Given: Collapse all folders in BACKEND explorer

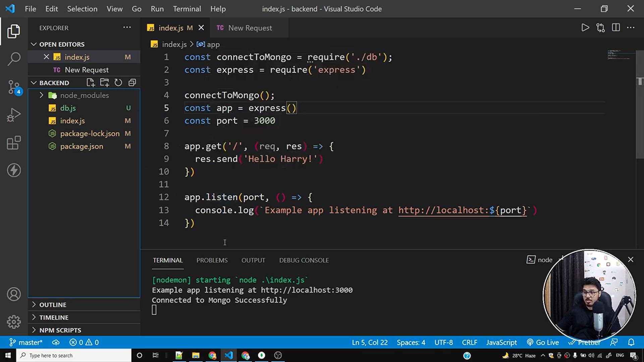Looking at the screenshot, I should point(132,82).
